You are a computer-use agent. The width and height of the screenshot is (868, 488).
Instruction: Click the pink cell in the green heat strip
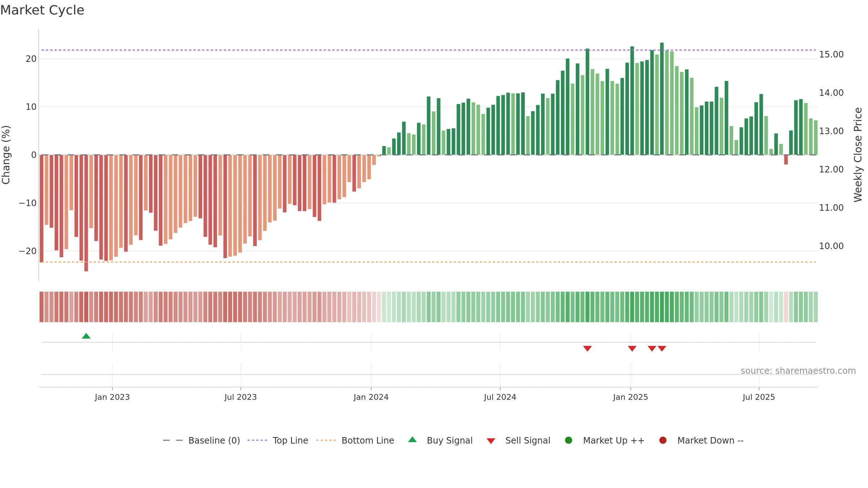pyautogui.click(x=786, y=307)
